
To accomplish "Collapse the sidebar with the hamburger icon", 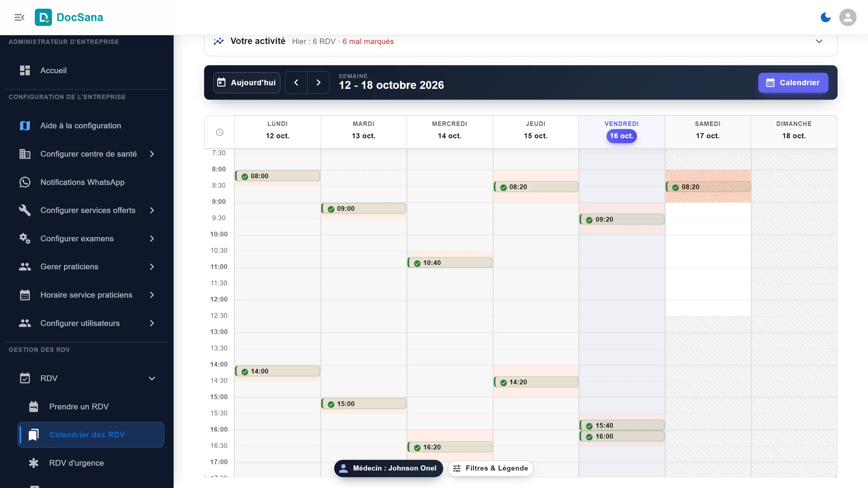I will pyautogui.click(x=19, y=17).
